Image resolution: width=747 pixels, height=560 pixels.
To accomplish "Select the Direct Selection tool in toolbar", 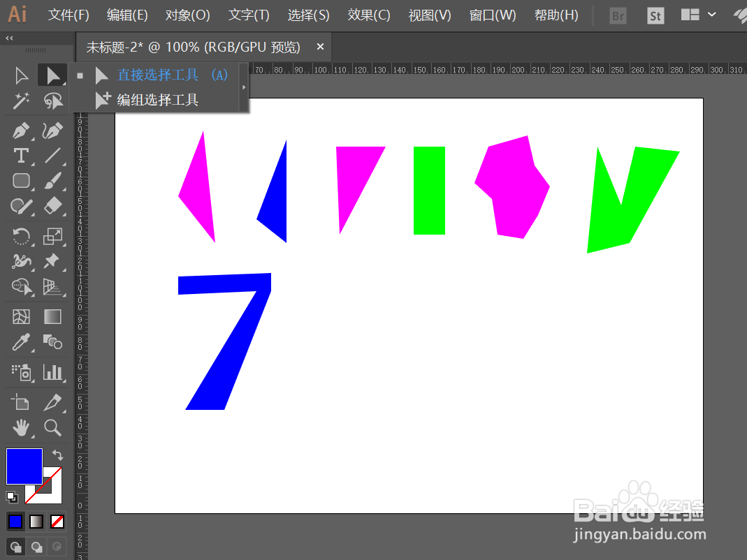I will [52, 75].
